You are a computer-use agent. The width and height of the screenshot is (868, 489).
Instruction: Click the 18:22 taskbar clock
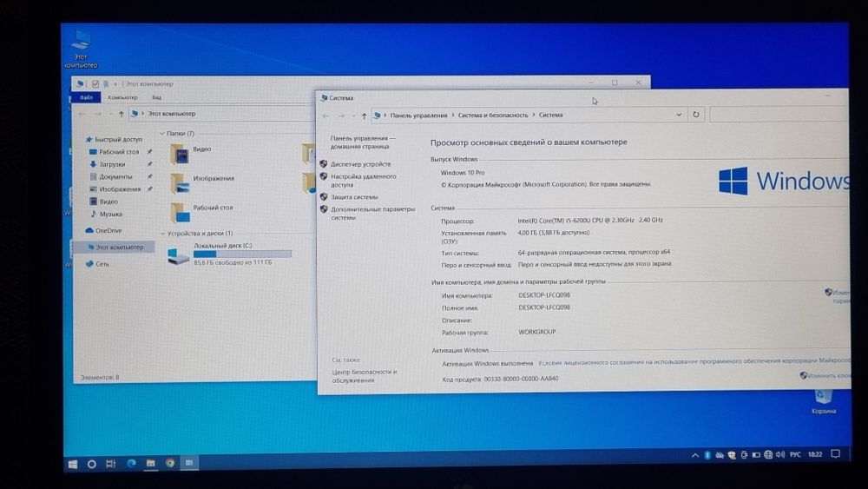coord(815,454)
